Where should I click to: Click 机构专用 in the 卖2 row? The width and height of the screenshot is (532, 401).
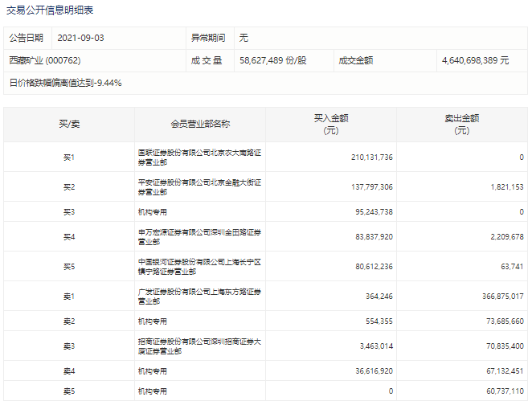tap(153, 321)
